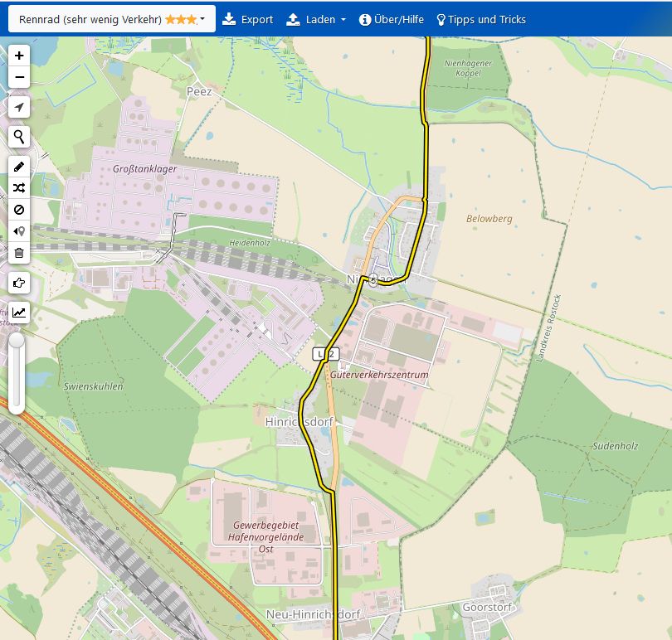Delete the route with trash icon
Screen dimensions: 672x640
(20, 253)
